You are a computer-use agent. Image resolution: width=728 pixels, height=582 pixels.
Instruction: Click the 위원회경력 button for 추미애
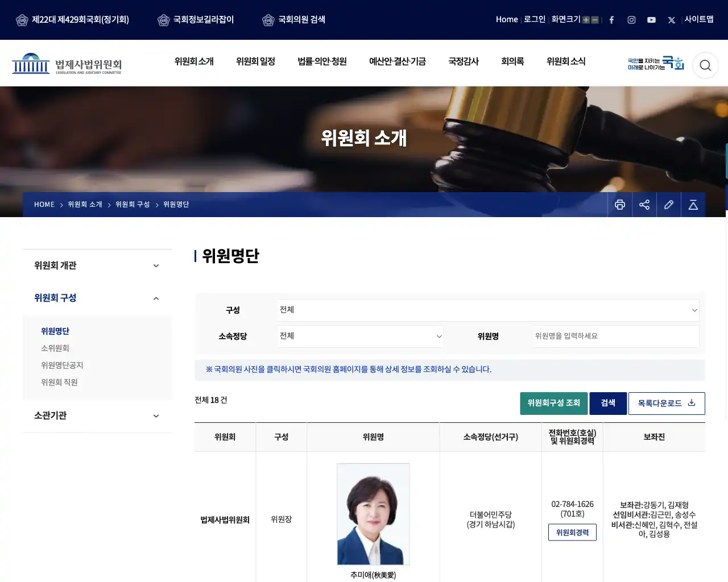(x=572, y=533)
